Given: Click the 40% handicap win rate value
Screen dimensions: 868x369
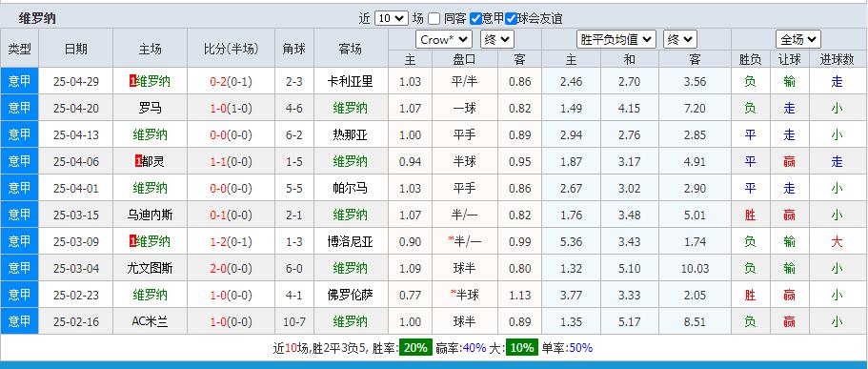Looking at the screenshot, I should (474, 348).
